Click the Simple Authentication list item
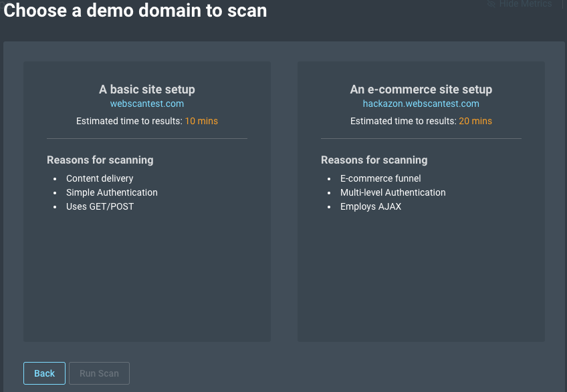Viewport: 567px width, 392px height. coord(112,192)
